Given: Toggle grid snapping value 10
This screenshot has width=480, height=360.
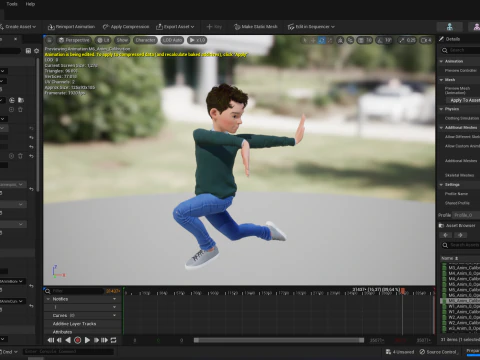Looking at the screenshot, I should click(x=365, y=40).
